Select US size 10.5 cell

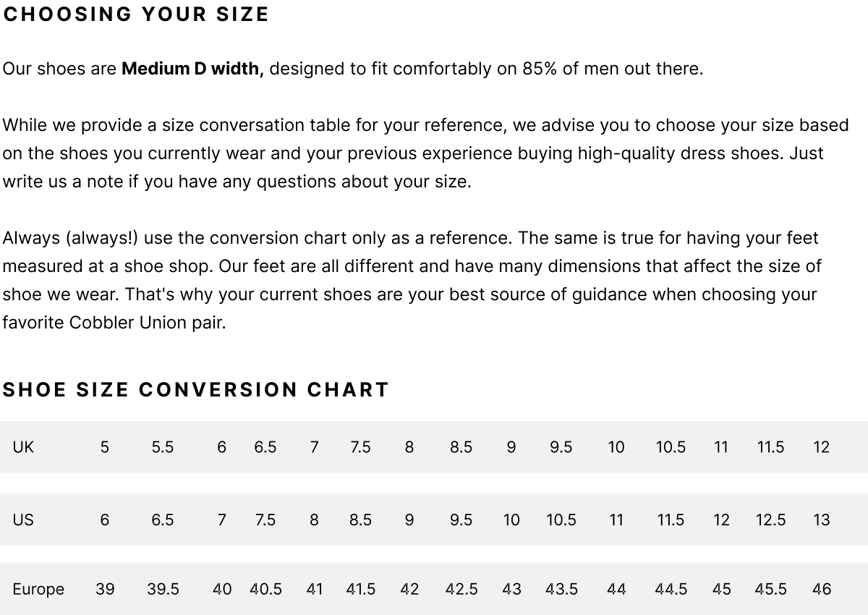[x=561, y=519]
